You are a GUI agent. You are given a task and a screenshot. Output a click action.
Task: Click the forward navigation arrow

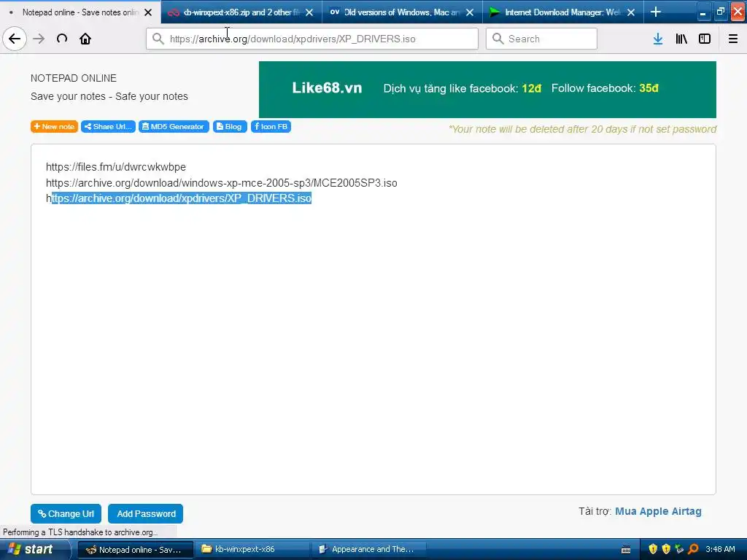pyautogui.click(x=39, y=39)
